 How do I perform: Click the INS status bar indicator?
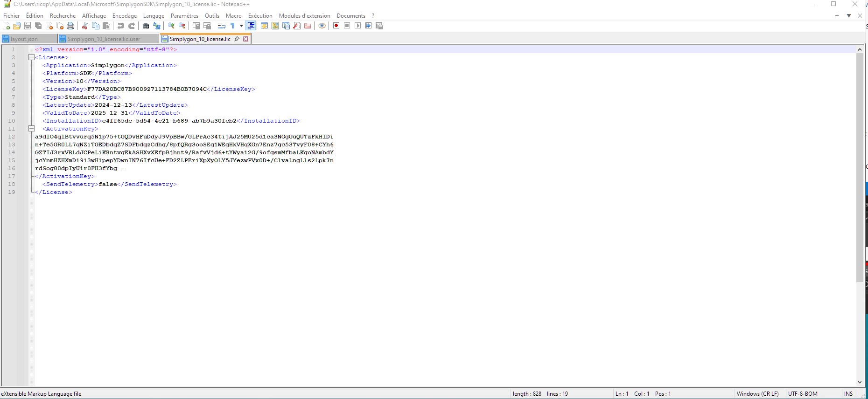[x=848, y=394]
